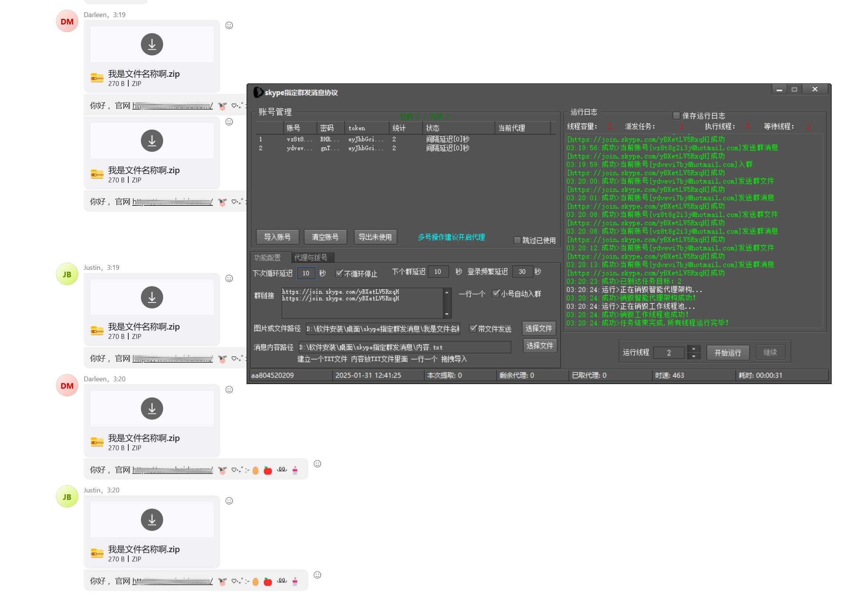Decrease 运行线程 with the down stepper arrow

pyautogui.click(x=693, y=356)
